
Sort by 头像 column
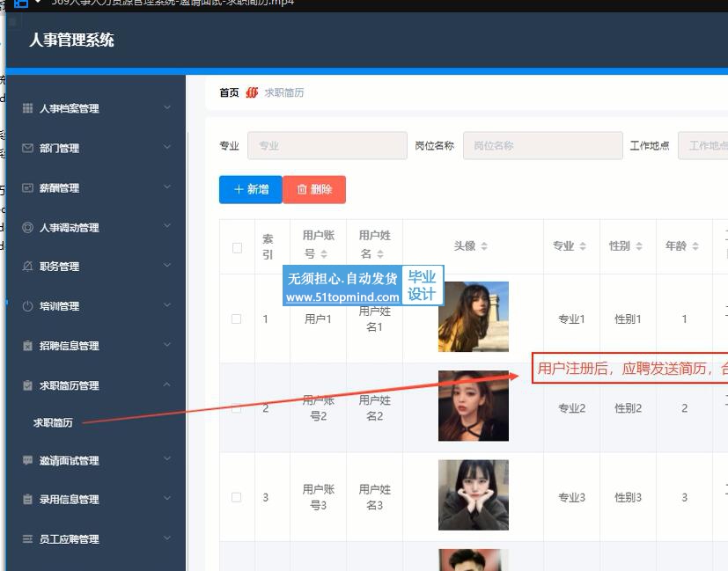click(484, 245)
